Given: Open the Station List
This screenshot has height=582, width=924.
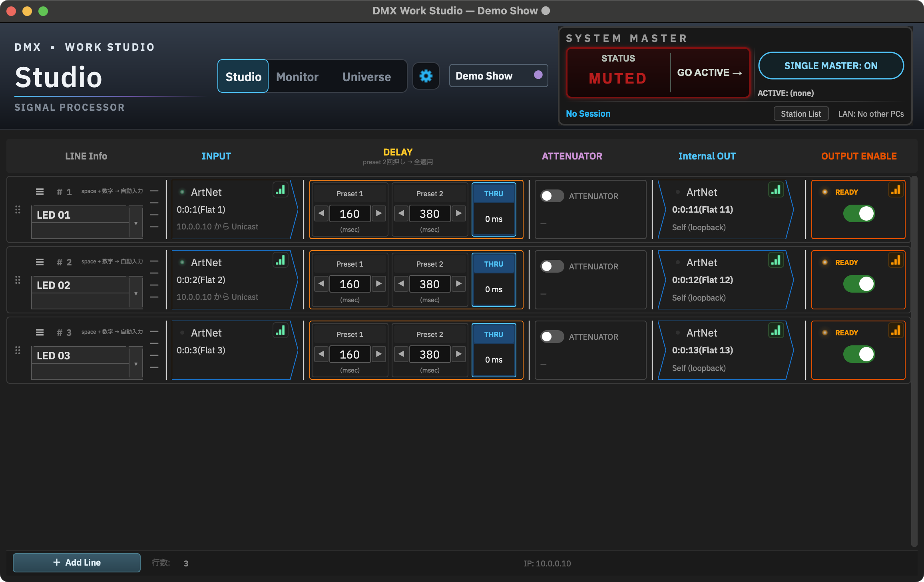Looking at the screenshot, I should click(801, 114).
